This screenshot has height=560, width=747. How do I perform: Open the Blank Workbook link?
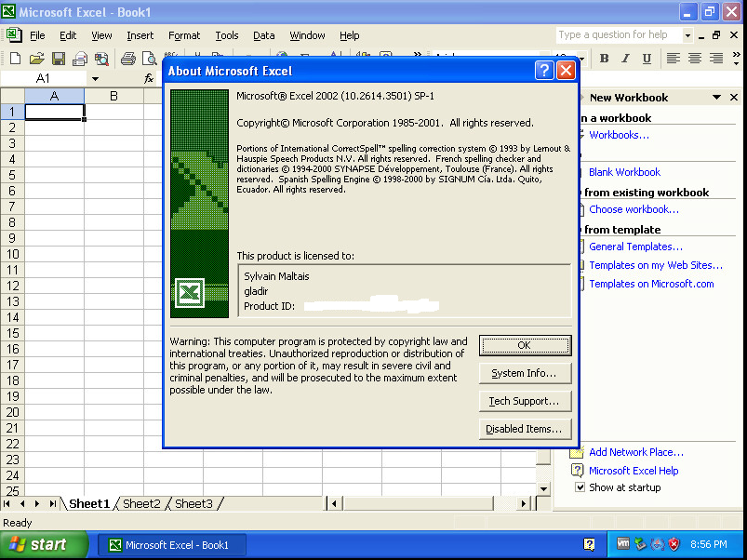pos(624,172)
